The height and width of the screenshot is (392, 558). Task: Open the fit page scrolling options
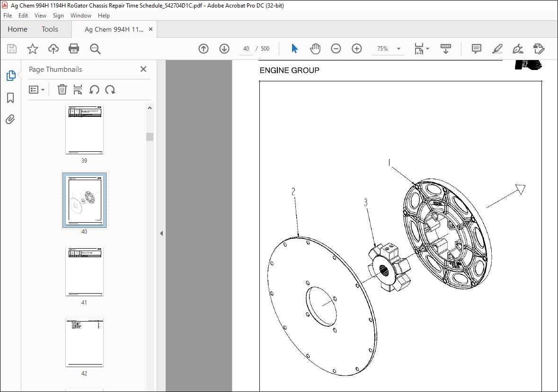pyautogui.click(x=422, y=49)
